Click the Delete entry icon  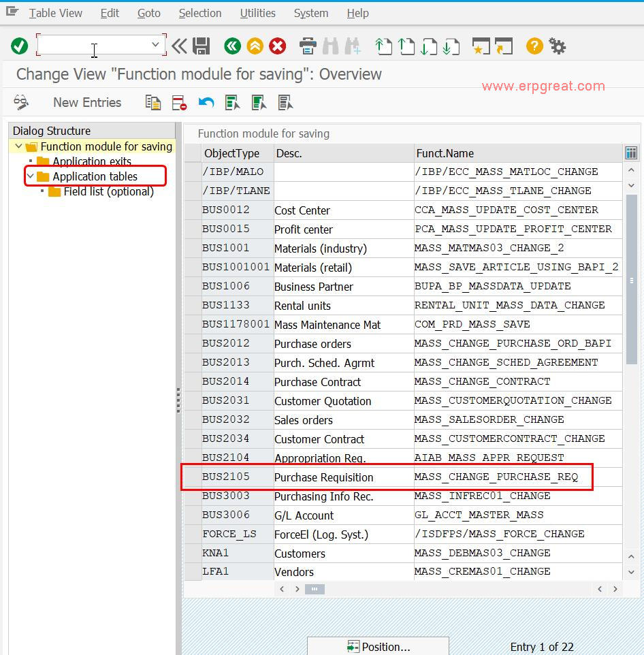pos(179,102)
